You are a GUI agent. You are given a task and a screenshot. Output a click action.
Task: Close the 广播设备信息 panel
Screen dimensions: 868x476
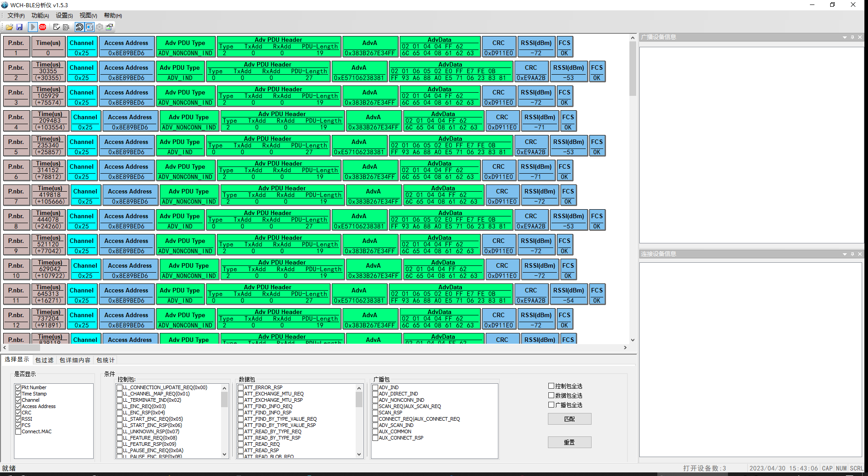(x=860, y=37)
